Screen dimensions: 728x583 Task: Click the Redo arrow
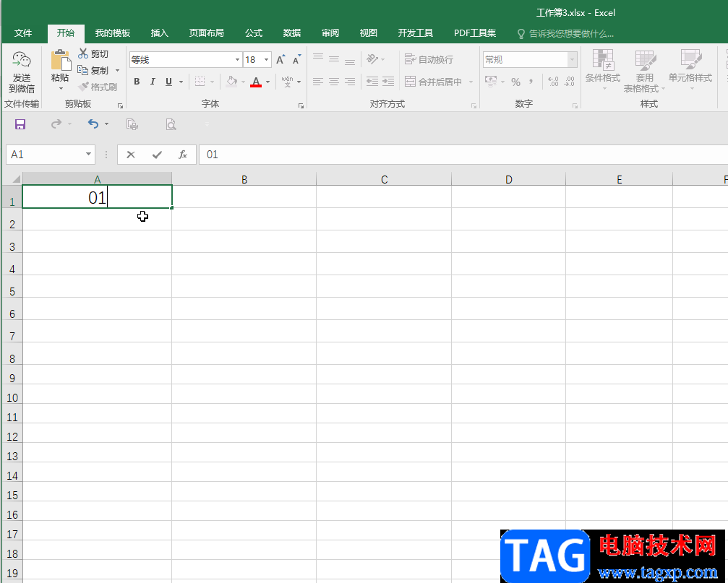(56, 124)
